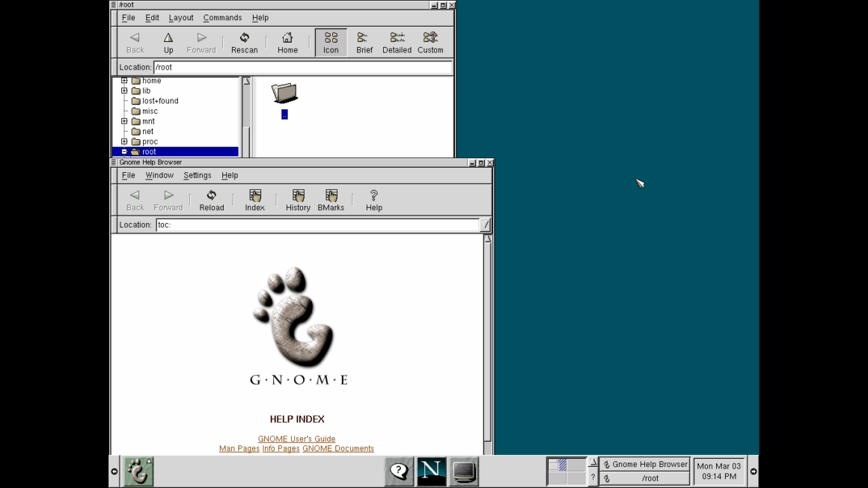The height and width of the screenshot is (488, 868).
Task: Open GNOME Documents link
Action: tap(338, 448)
